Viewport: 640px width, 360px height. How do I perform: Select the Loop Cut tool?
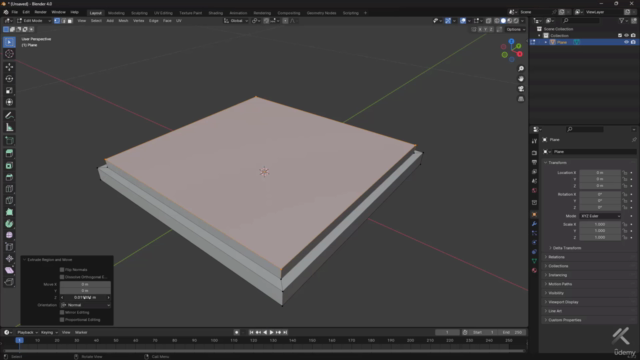coord(9,189)
